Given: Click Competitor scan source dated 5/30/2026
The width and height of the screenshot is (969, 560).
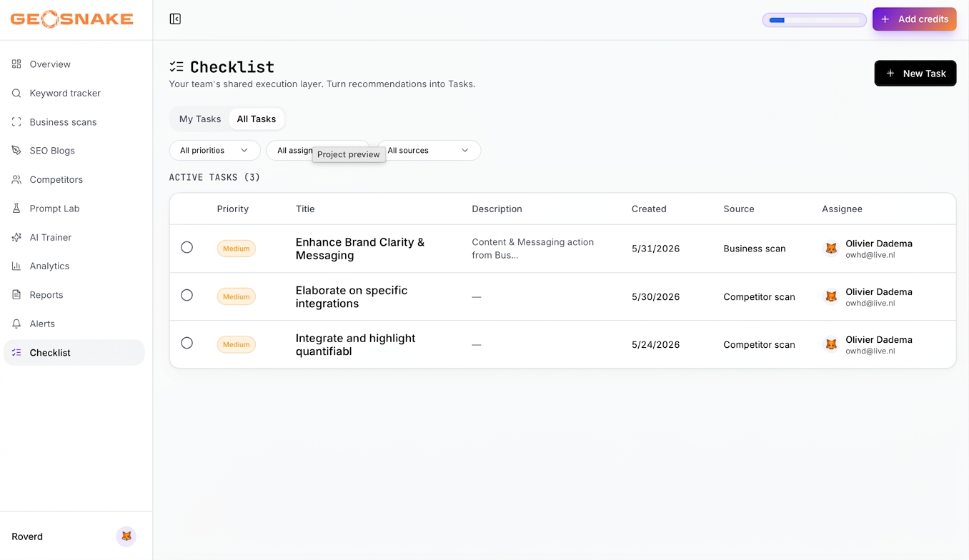Looking at the screenshot, I should 759,296.
